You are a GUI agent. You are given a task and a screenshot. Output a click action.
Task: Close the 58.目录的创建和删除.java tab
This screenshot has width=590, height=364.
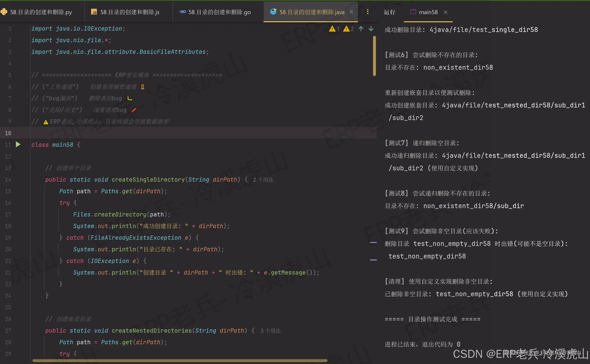click(x=351, y=12)
